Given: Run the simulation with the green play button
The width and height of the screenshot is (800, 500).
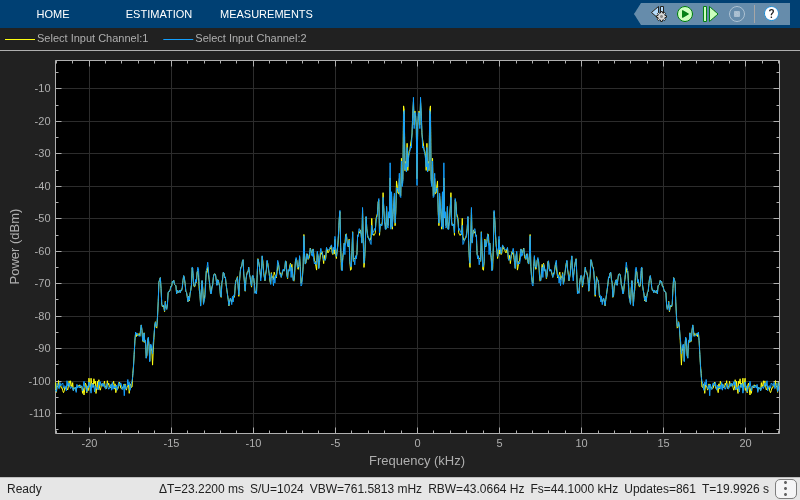Looking at the screenshot, I should click(x=685, y=14).
